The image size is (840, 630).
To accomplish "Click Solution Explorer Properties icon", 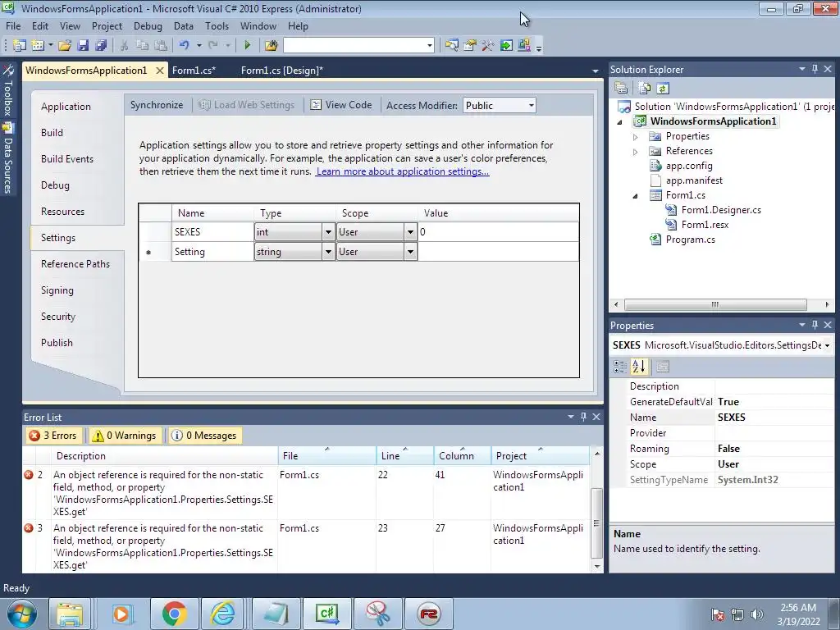I will pyautogui.click(x=622, y=89).
